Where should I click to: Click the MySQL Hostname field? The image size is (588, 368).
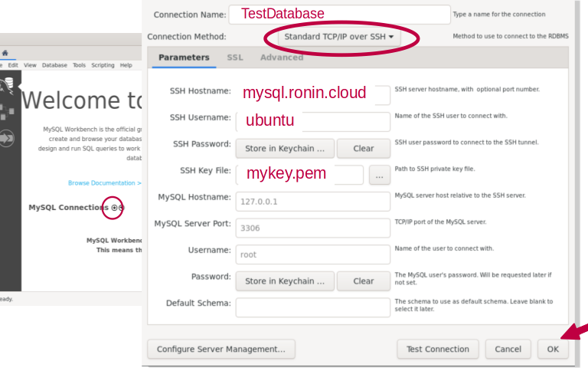(x=312, y=202)
